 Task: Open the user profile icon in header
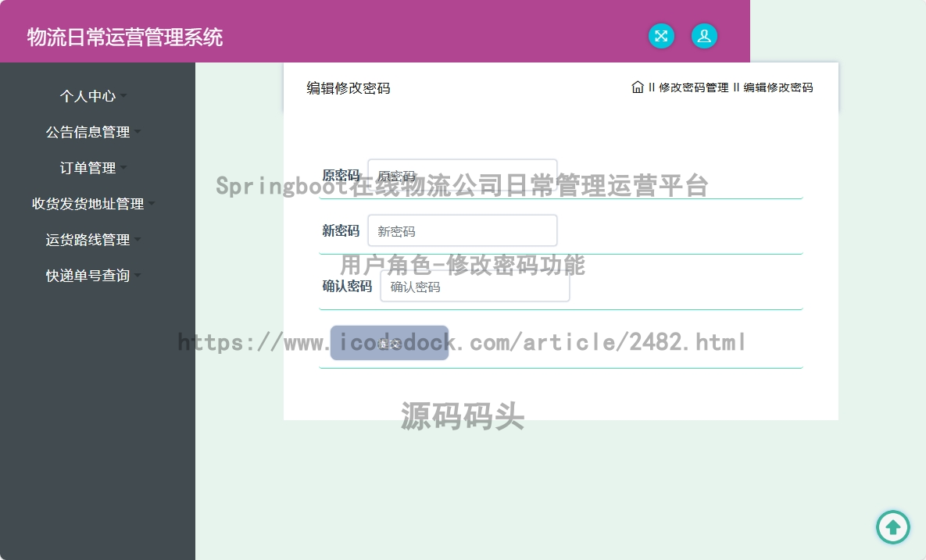[704, 36]
